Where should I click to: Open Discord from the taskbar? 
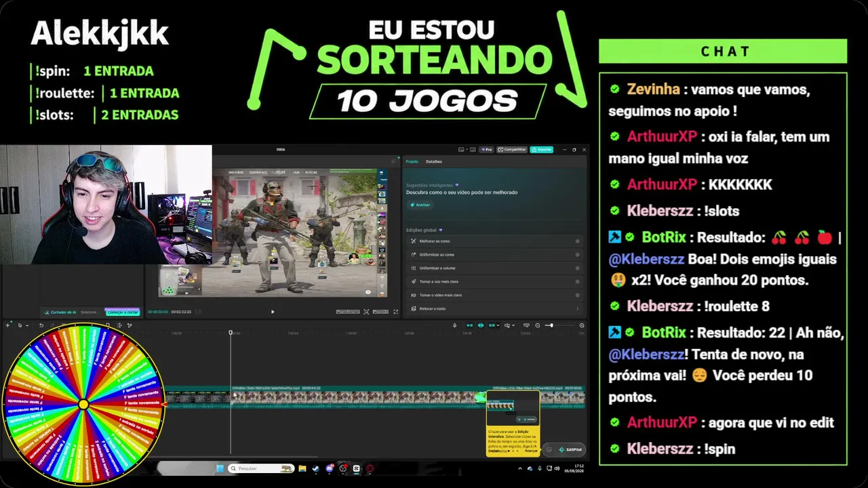(330, 468)
